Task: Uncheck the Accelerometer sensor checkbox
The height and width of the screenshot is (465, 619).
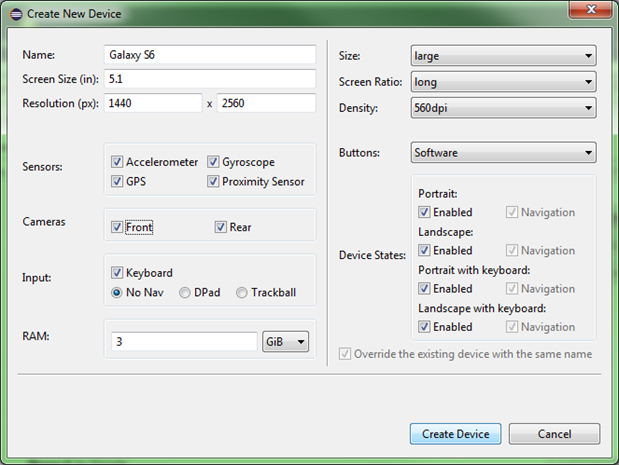Action: click(x=117, y=161)
